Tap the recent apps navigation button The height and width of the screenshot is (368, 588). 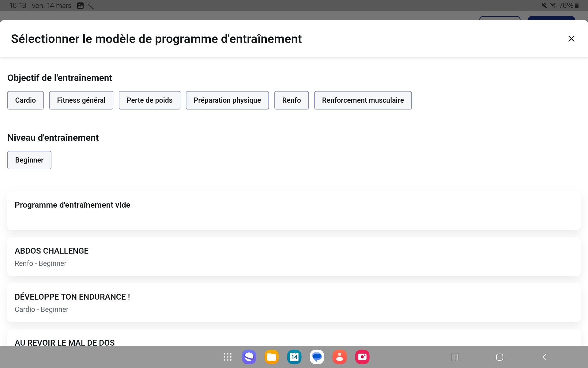pos(455,357)
